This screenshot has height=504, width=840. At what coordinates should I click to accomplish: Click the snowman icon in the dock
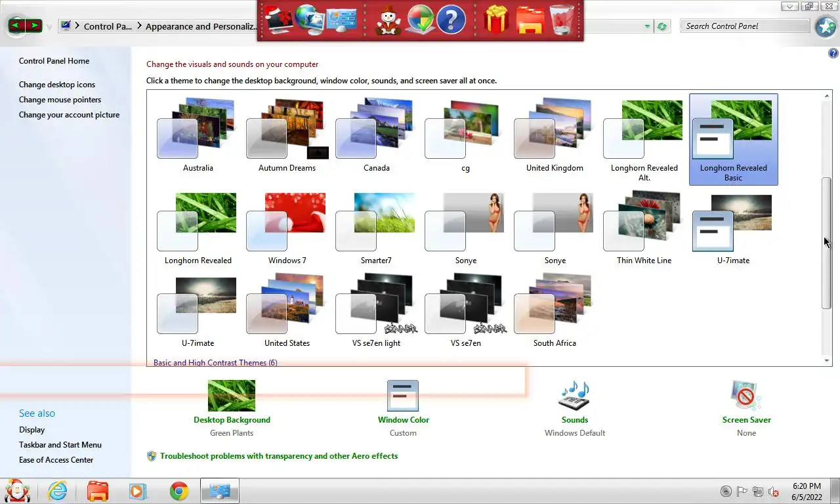pos(388,20)
